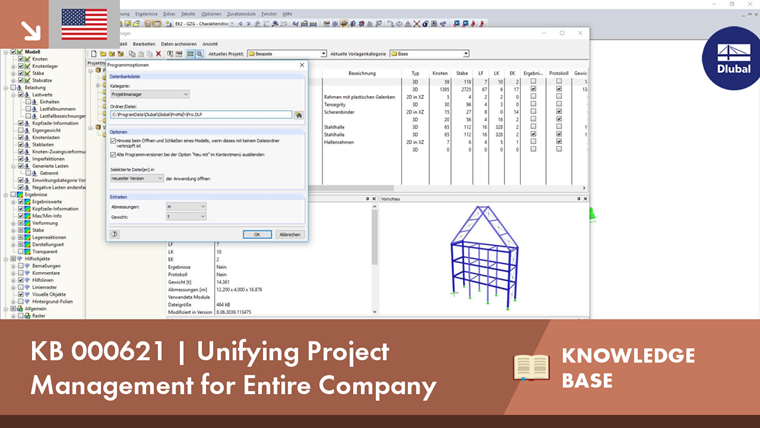
Task: Close the Programmoptionen dialog with X
Action: pos(302,65)
